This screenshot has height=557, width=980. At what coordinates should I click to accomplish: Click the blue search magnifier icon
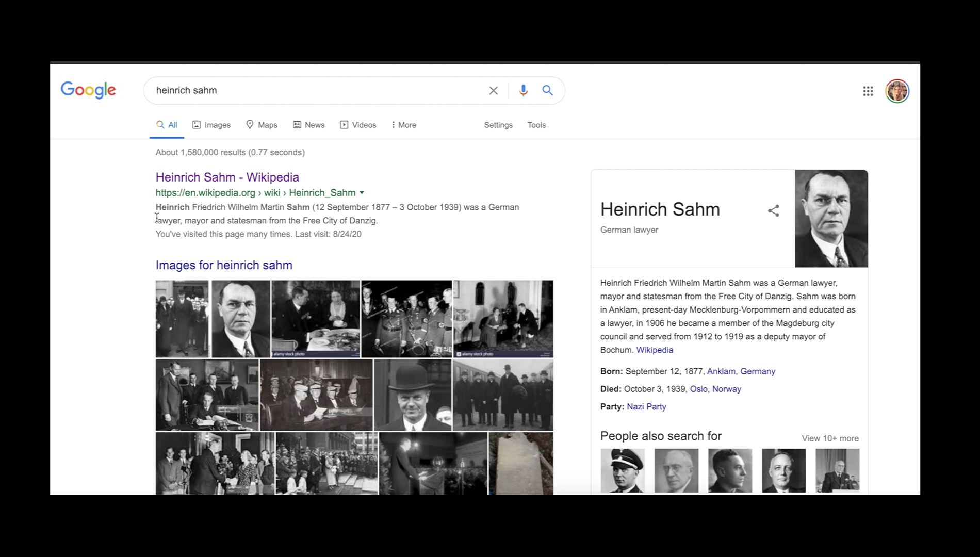(547, 91)
